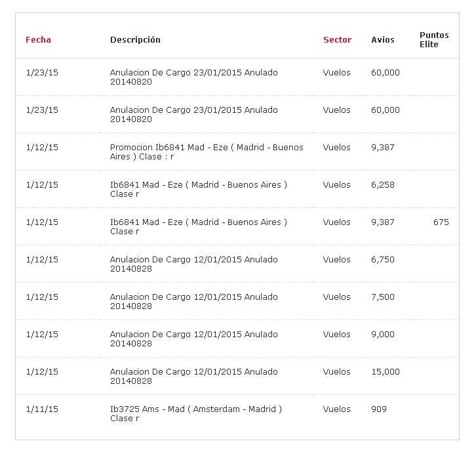This screenshot has width=476, height=454.
Task: Select the first 1/23/15 Anulacion De Cargo description
Action: point(193,77)
